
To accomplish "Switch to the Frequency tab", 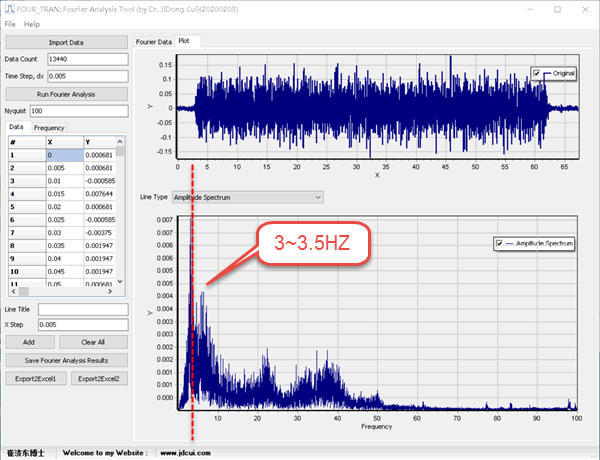I will point(49,128).
